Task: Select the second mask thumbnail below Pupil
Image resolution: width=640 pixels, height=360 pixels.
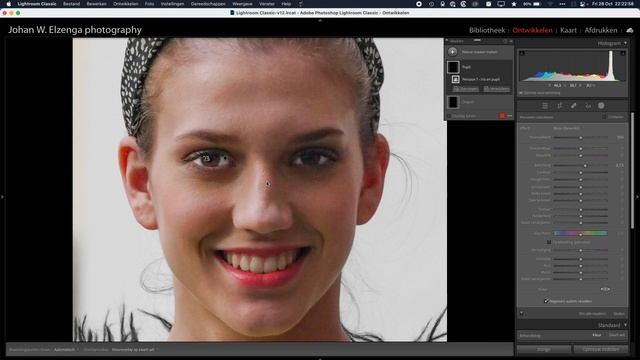Action: point(453,102)
